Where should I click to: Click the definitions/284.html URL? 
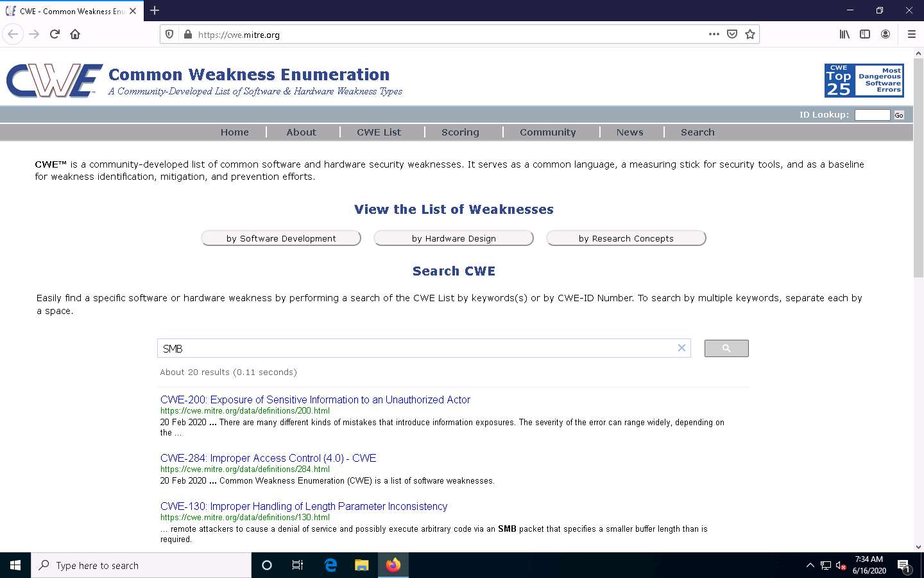click(244, 469)
